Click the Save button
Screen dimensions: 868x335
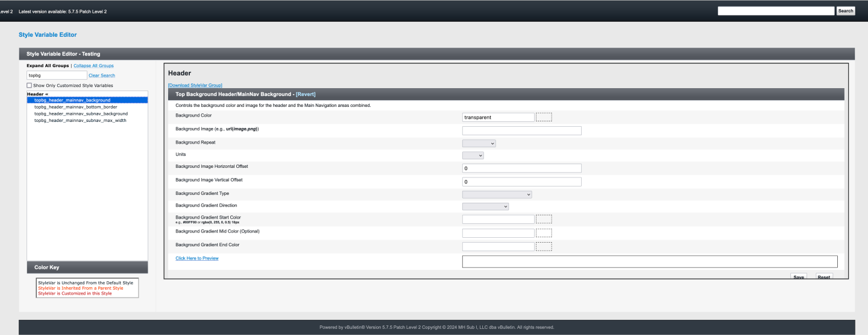point(799,276)
